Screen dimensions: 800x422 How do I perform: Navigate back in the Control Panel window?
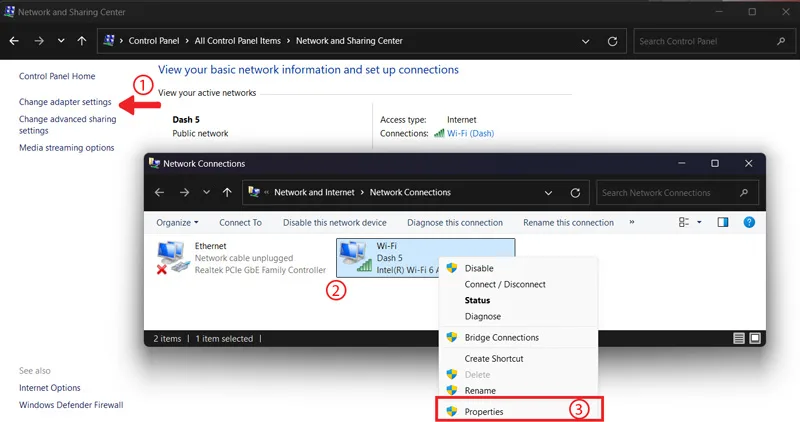(14, 41)
